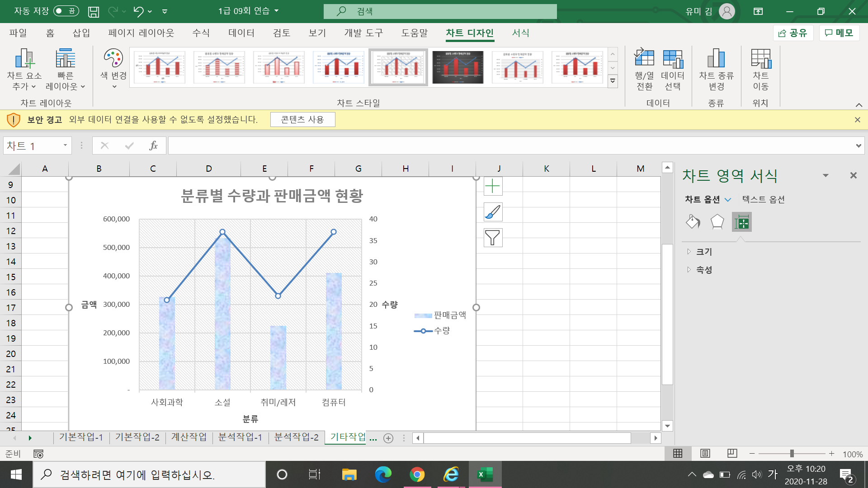Select the Fill & Line paint bucket icon
The height and width of the screenshot is (488, 868).
coord(693,222)
